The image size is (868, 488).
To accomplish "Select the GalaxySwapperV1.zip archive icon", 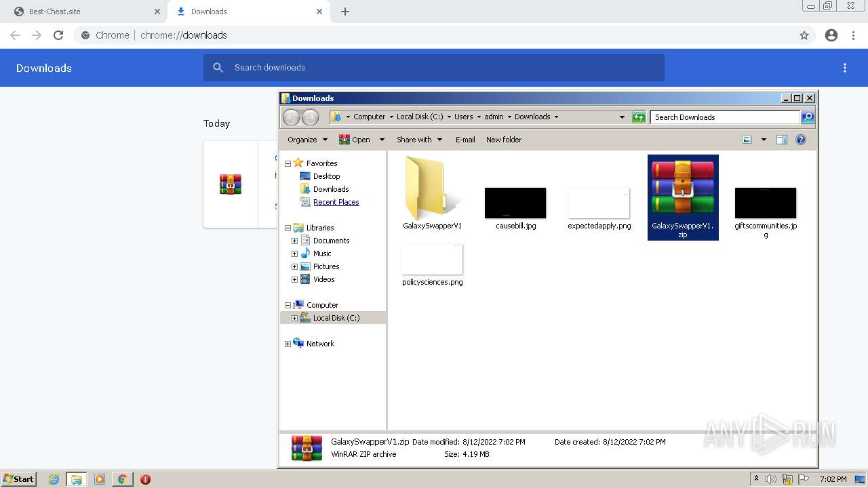I will (x=683, y=188).
